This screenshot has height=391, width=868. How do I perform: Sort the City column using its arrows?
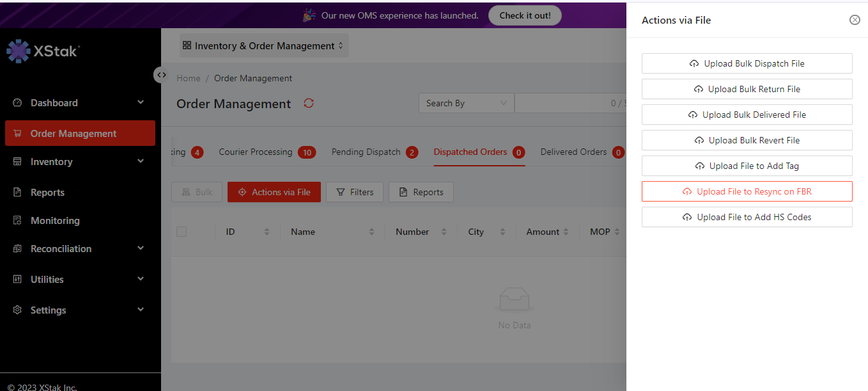(502, 232)
